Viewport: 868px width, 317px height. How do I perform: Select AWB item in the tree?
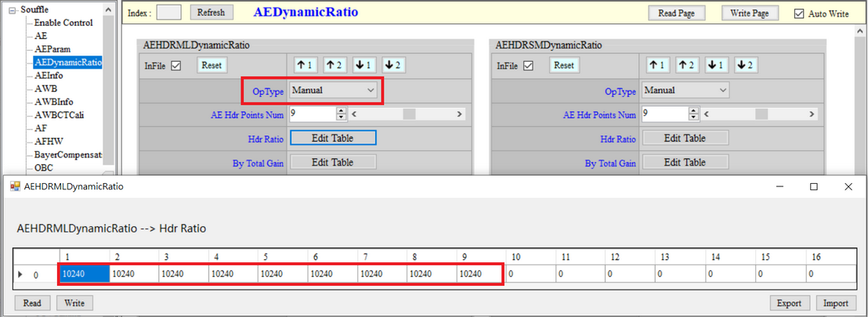tap(45, 88)
